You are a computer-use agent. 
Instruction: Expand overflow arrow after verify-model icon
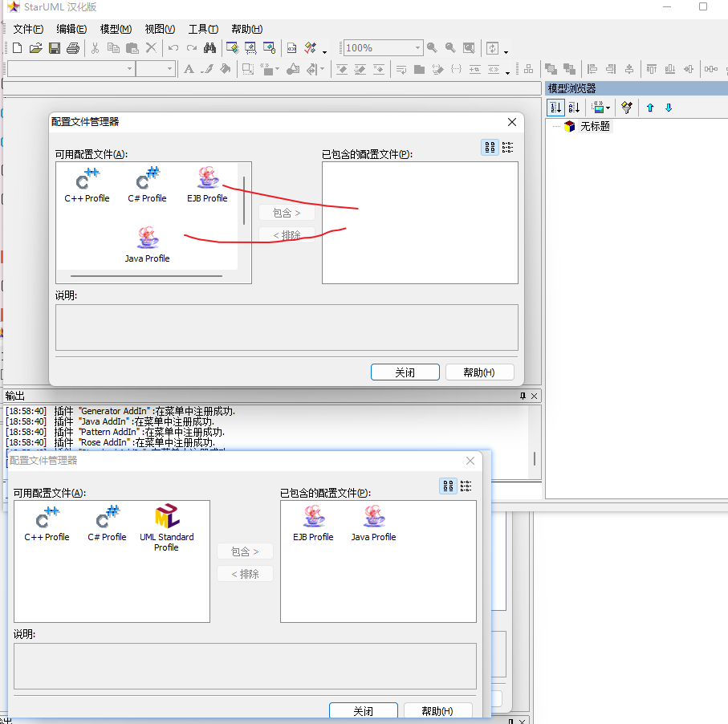[324, 51]
